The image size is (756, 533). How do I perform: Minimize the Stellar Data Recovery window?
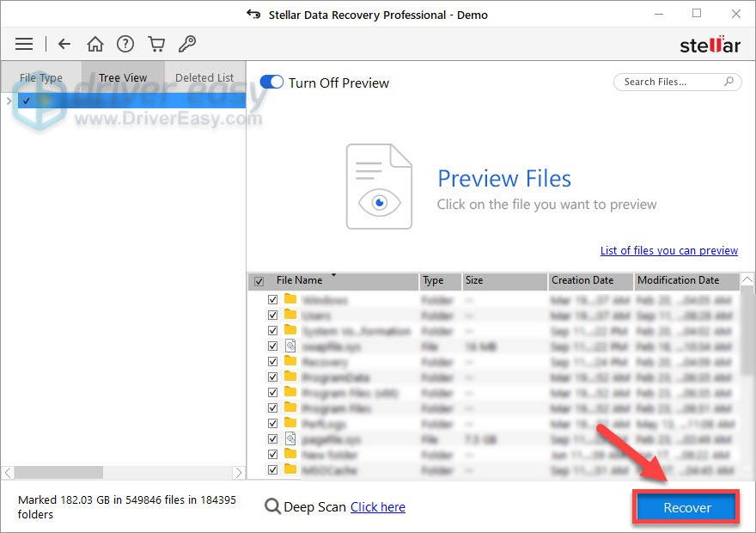coord(659,14)
